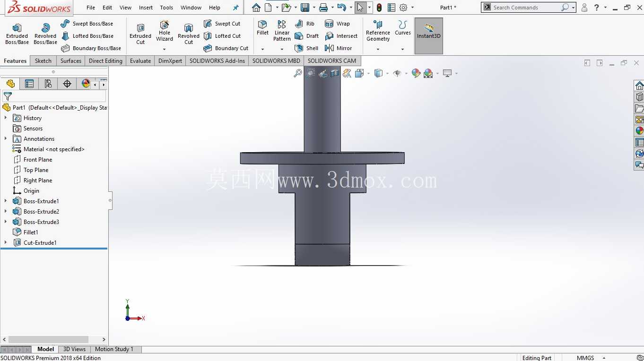Open Reference Geometry tools
This screenshot has height=361, width=644.
(x=378, y=31)
